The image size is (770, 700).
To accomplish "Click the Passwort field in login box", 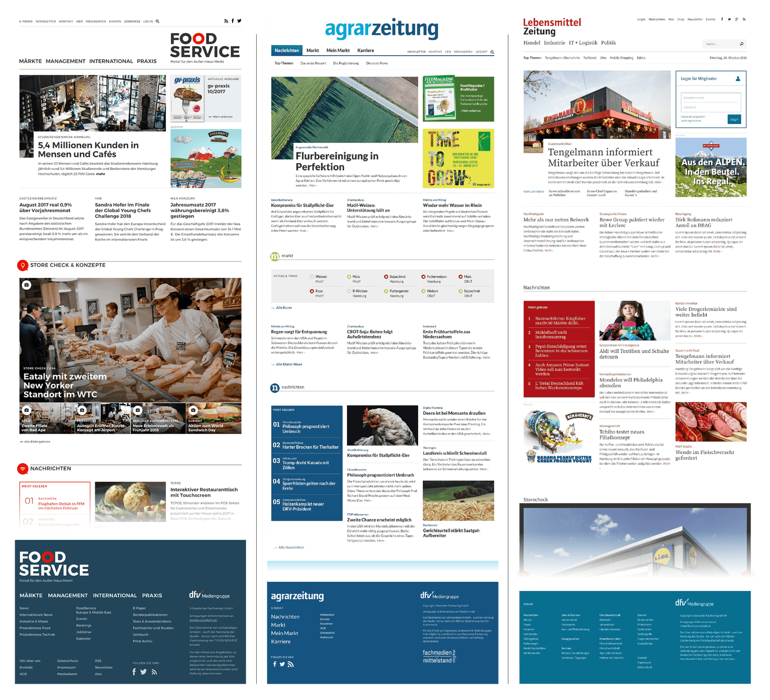I will [710, 107].
